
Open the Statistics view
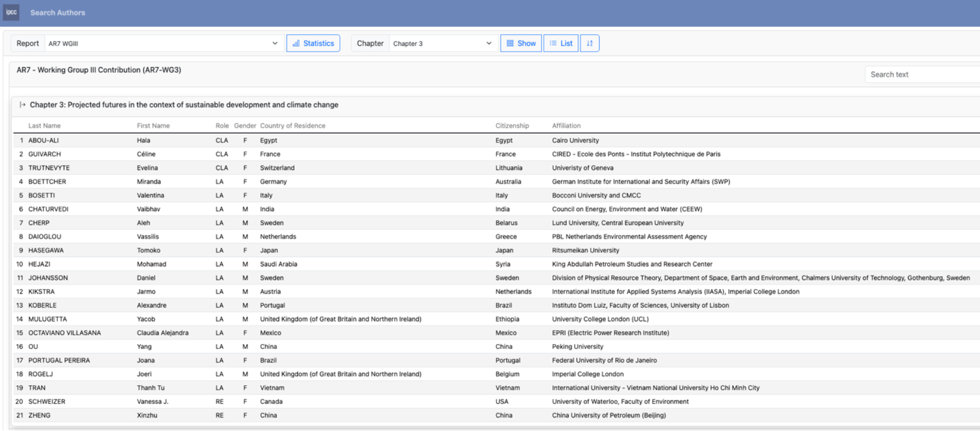313,43
